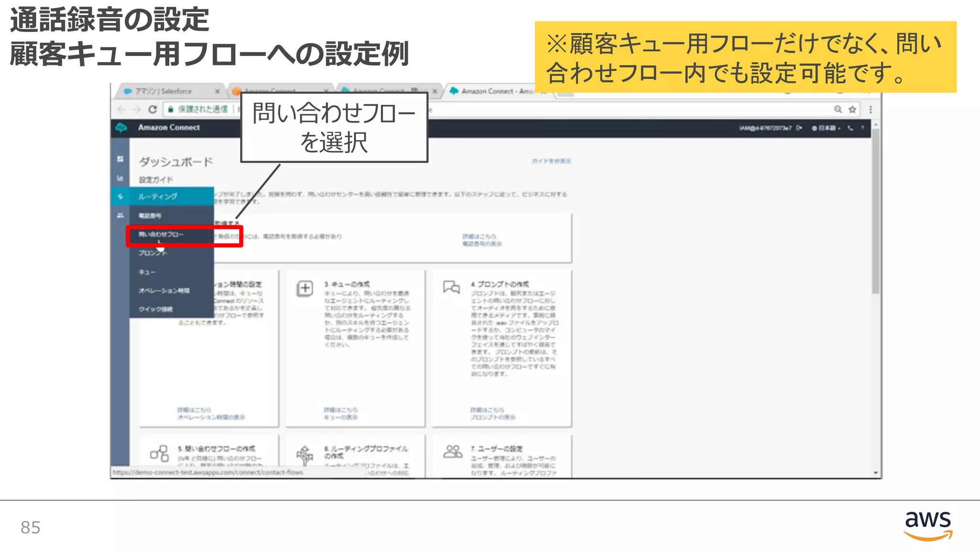This screenshot has width=980, height=551.
Task: Open the users icon in sidebar
Action: 120,215
